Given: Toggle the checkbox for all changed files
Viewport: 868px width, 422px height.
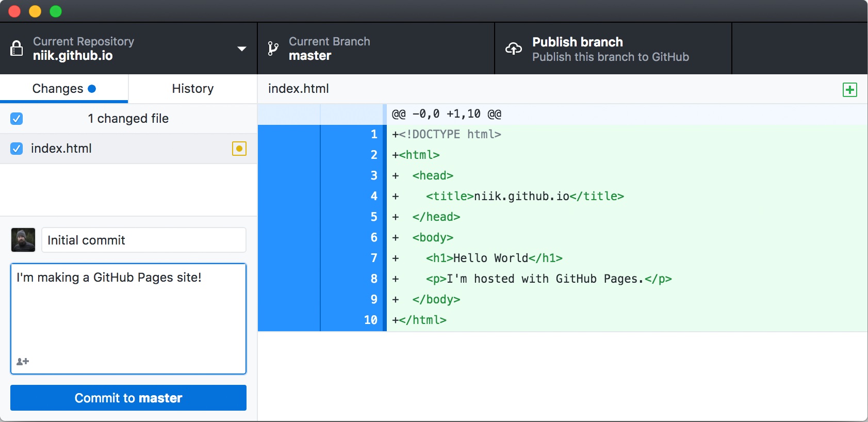Looking at the screenshot, I should coord(17,119).
